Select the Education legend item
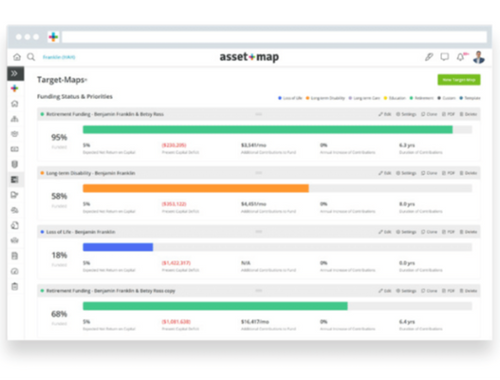 coord(395,98)
